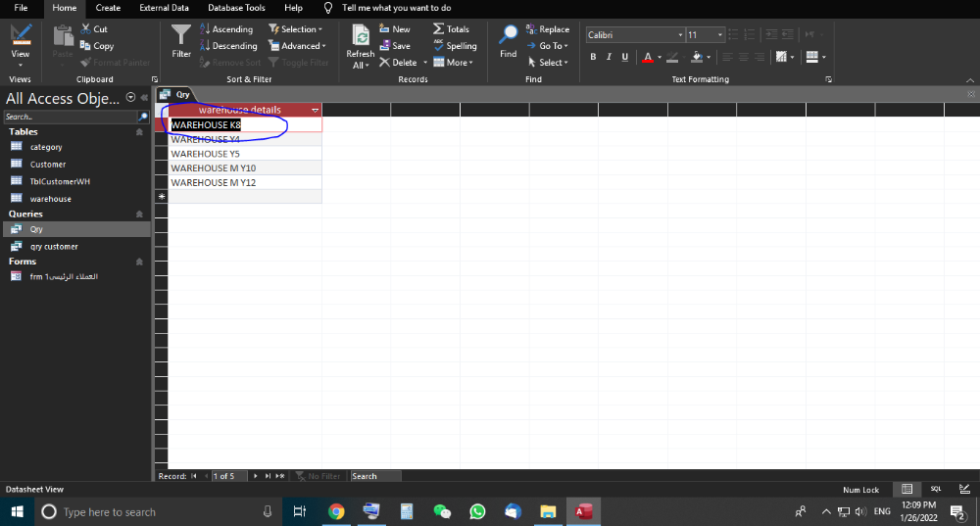
Task: Open the qry customer query
Action: (x=54, y=247)
